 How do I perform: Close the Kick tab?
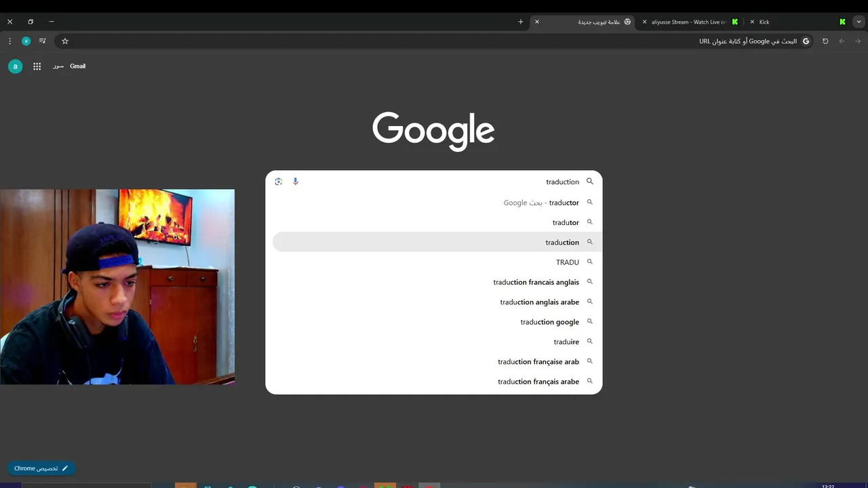click(x=752, y=22)
